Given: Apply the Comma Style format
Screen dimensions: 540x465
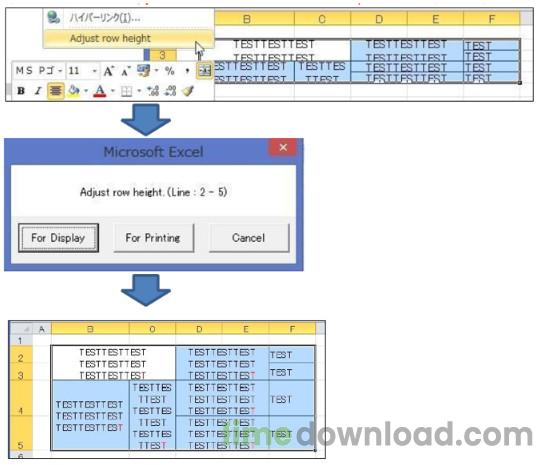Looking at the screenshot, I should click(x=187, y=71).
